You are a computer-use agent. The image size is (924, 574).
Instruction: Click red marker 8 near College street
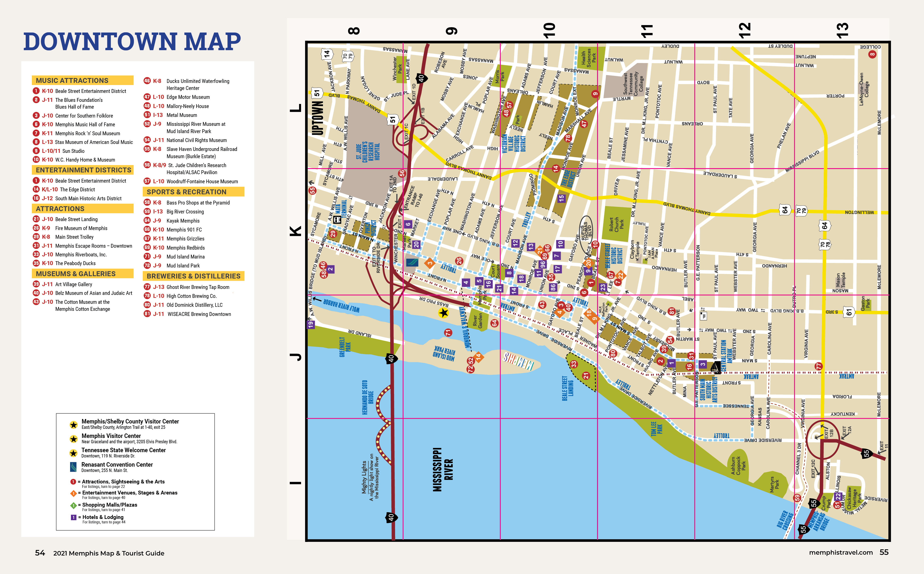coord(872,54)
